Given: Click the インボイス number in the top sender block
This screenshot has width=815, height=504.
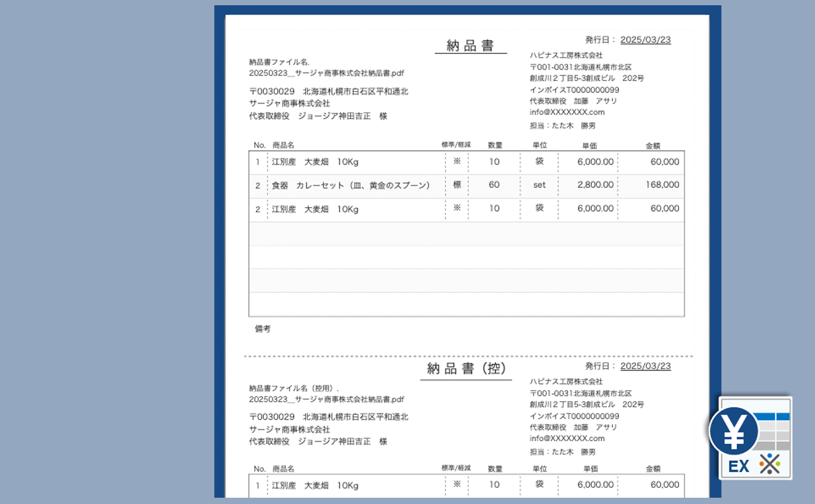Looking at the screenshot, I should click(x=574, y=90).
